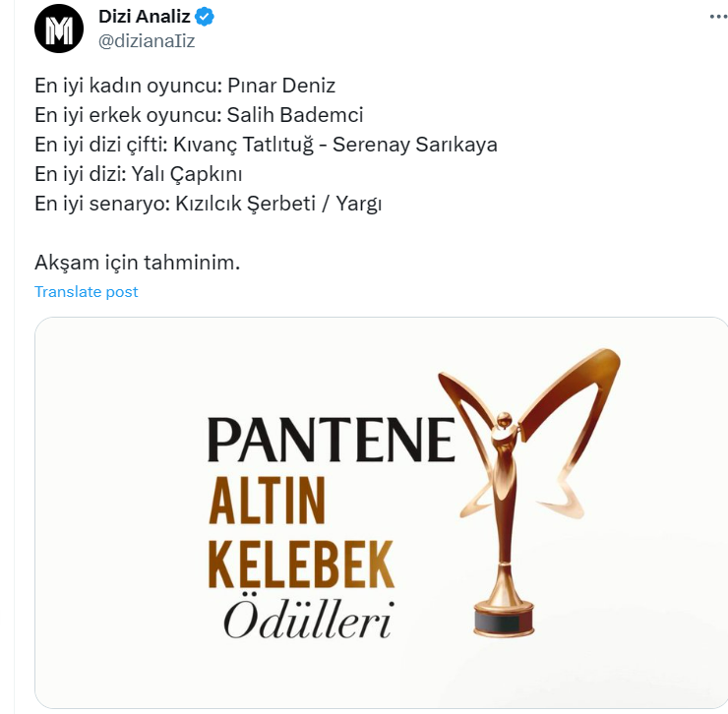728x714 pixels.
Task: Click the Dizi Analiz display name
Action: 145,17
